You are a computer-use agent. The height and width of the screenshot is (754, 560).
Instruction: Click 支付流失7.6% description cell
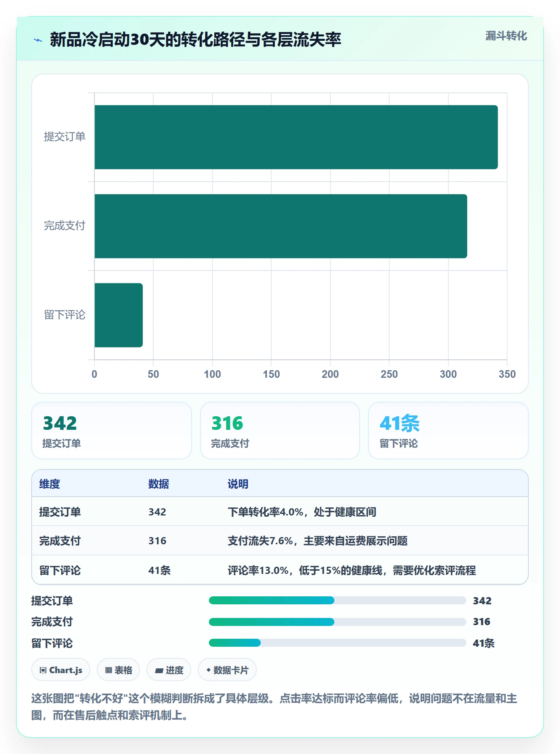coord(318,541)
